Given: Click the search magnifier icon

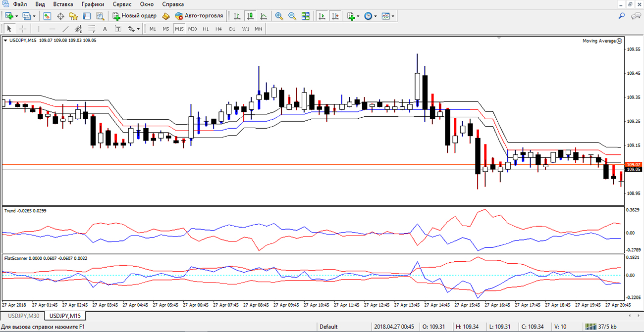Looking at the screenshot, I should point(622,16).
